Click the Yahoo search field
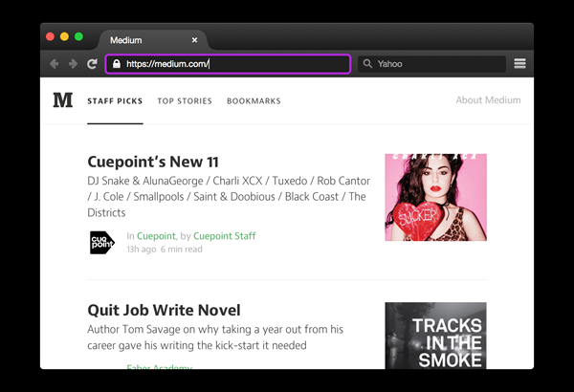 click(432, 64)
